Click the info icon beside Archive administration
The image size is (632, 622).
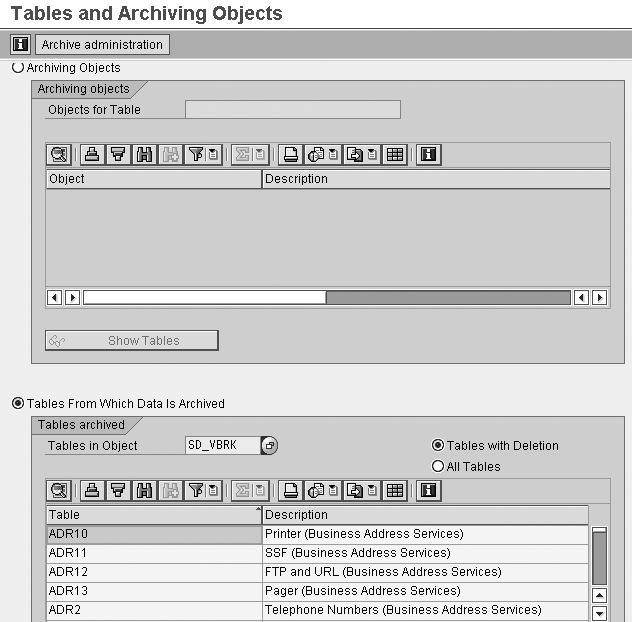pyautogui.click(x=20, y=45)
